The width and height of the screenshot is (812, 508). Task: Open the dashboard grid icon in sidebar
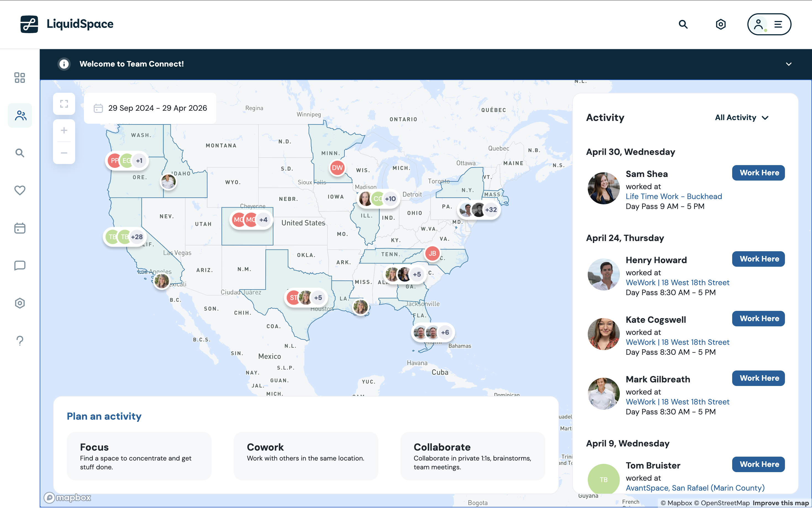coord(20,78)
